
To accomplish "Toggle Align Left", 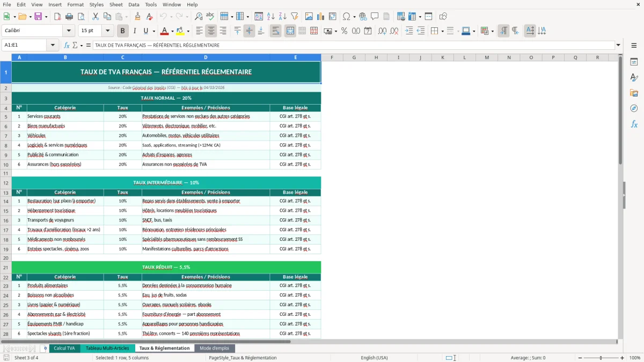I will point(199,31).
